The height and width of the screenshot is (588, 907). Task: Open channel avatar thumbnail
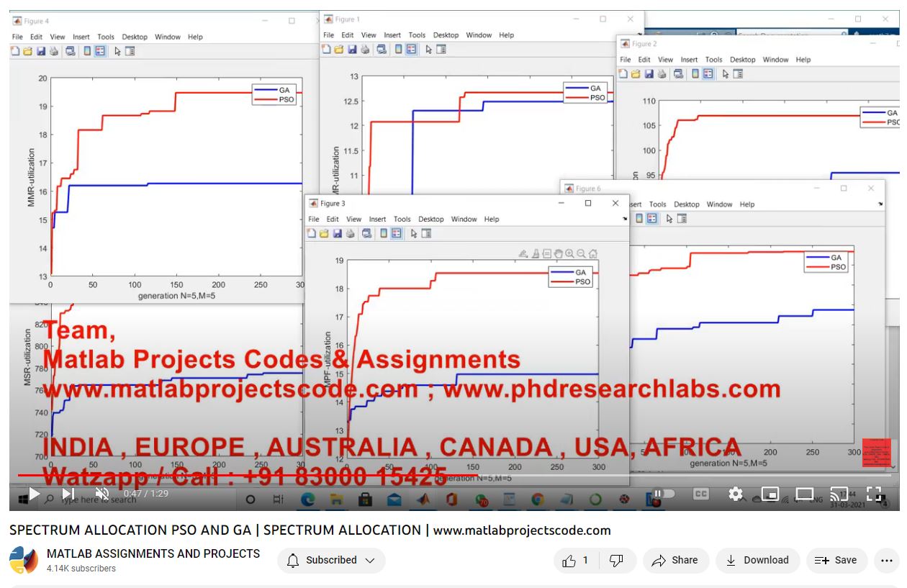[x=24, y=561]
